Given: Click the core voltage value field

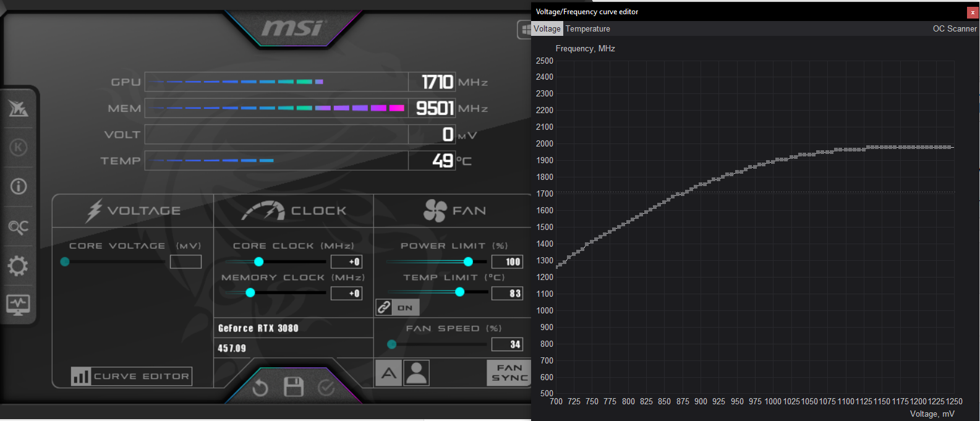Looking at the screenshot, I should [x=185, y=262].
